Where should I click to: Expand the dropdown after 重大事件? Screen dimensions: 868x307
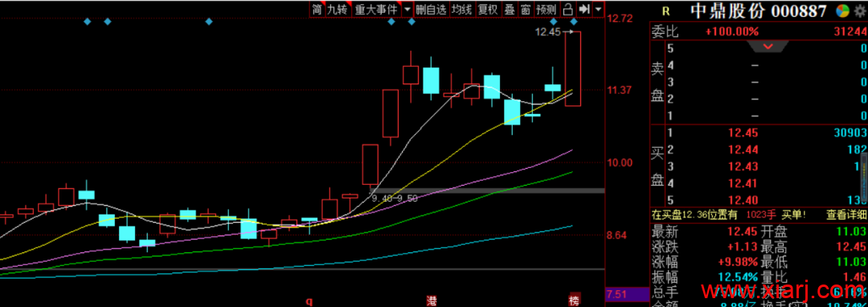[407, 9]
